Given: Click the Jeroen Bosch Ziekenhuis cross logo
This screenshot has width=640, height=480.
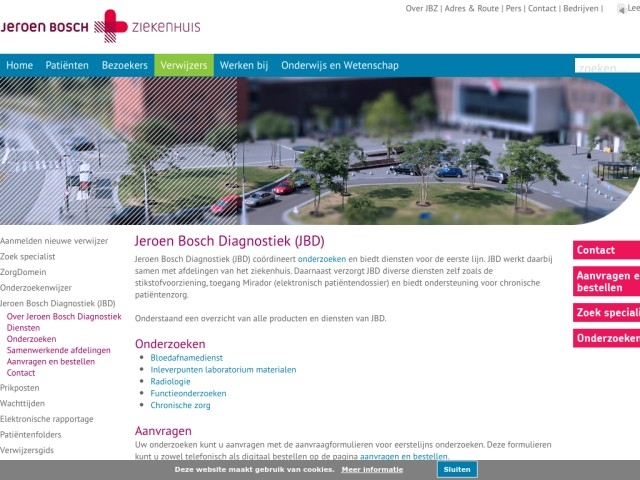Looking at the screenshot, I should tap(111, 26).
